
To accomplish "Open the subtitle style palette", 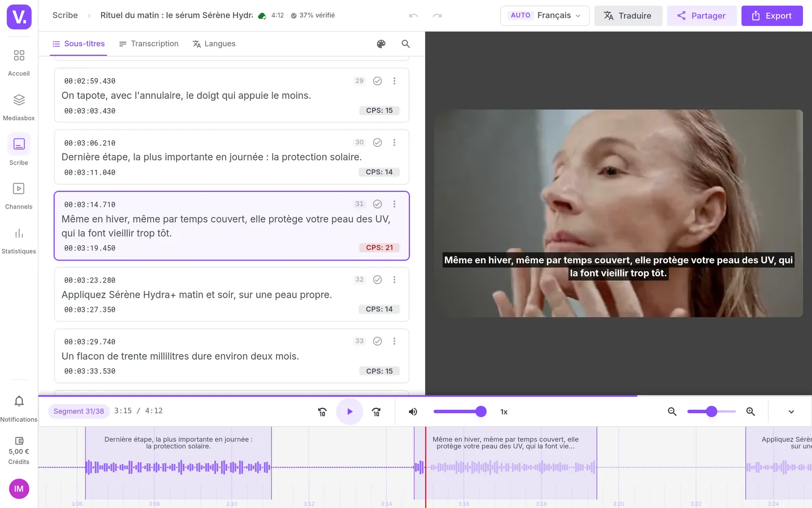I will pyautogui.click(x=381, y=44).
